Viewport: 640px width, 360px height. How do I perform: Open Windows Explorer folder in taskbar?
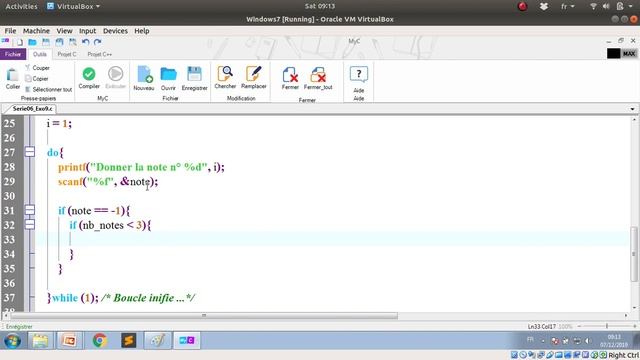point(40,340)
